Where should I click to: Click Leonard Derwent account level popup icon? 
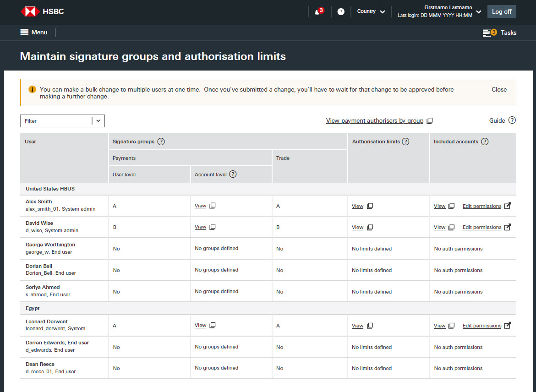coord(212,325)
